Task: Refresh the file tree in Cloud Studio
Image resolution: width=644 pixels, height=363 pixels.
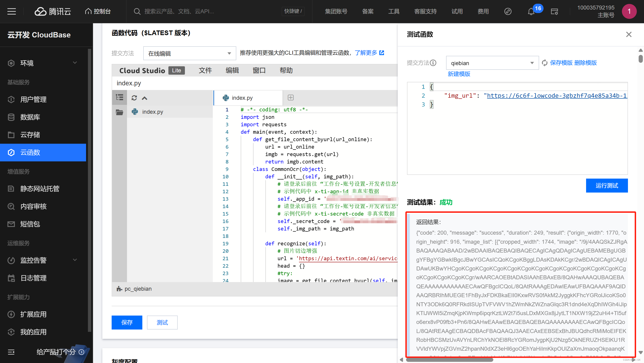Action: [x=134, y=98]
